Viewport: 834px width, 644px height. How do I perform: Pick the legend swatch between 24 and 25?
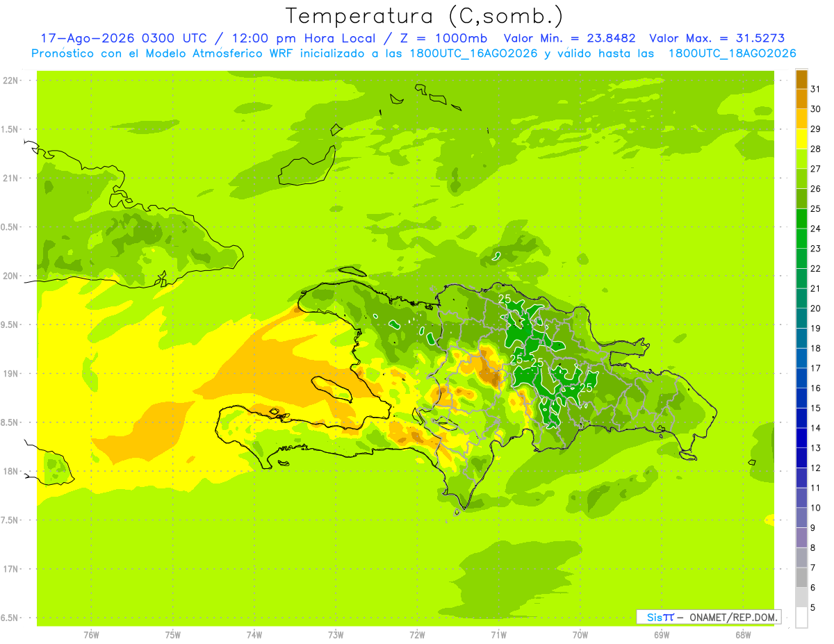point(801,218)
